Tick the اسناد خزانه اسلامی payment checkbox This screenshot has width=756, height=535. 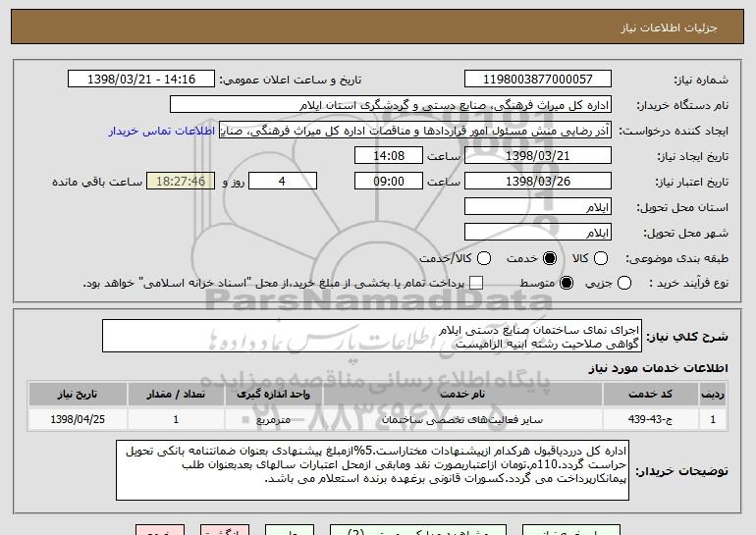476,283
